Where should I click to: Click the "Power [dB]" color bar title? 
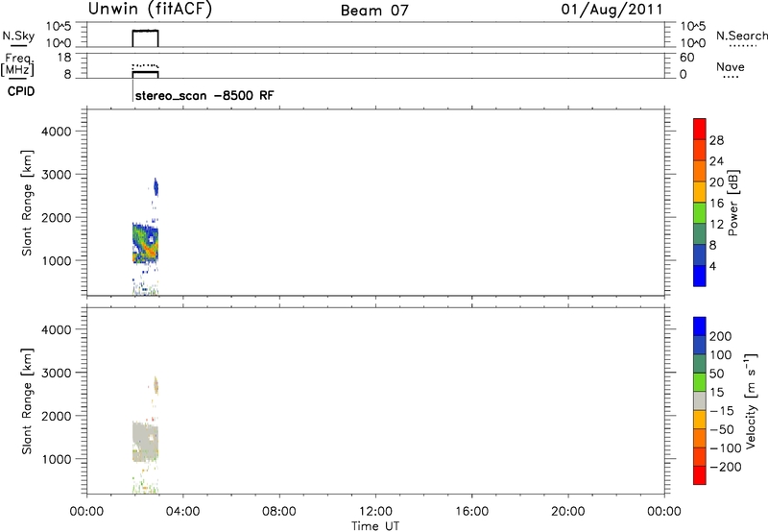[x=732, y=203]
